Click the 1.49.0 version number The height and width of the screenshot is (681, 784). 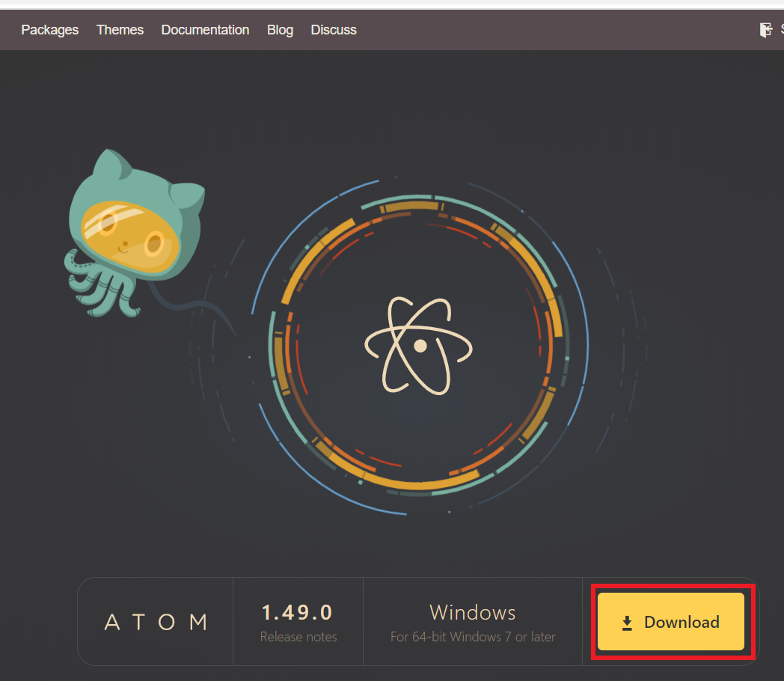tap(298, 612)
